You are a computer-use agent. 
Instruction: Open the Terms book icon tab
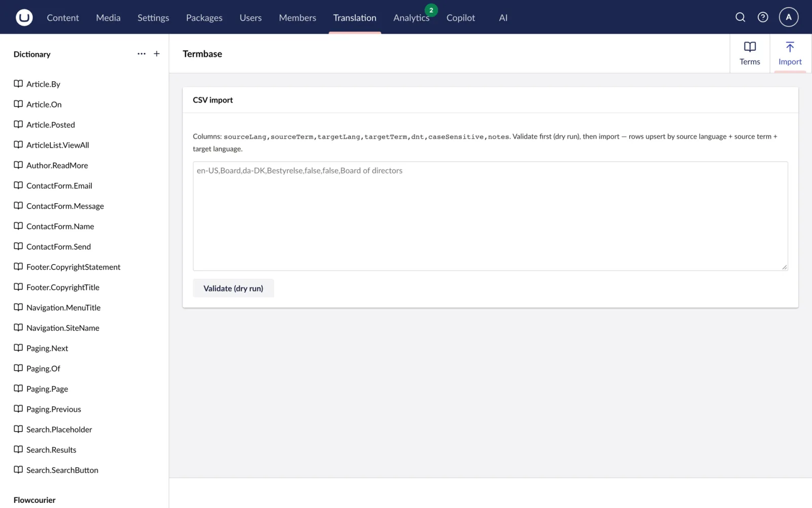tap(750, 53)
